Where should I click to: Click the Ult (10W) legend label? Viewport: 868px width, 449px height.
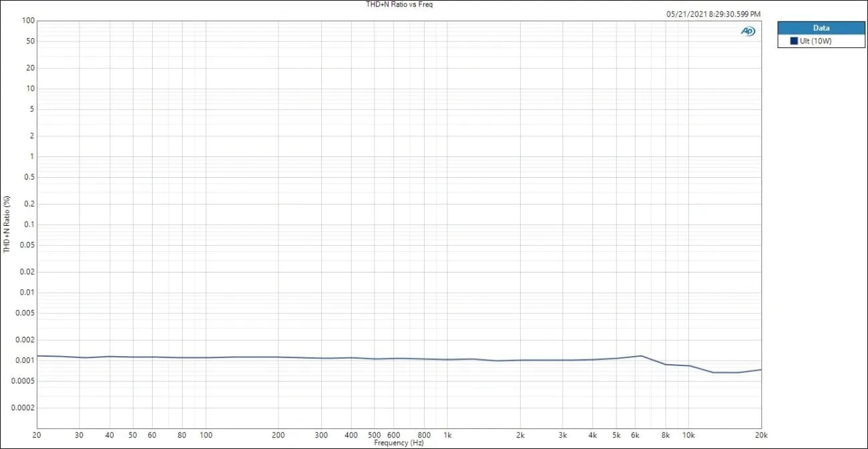pos(815,41)
